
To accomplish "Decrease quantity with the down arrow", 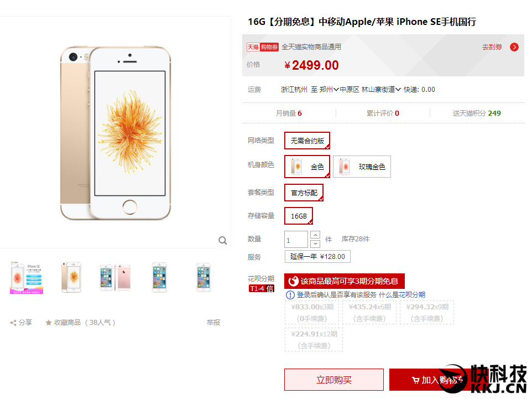I will 315,243.
